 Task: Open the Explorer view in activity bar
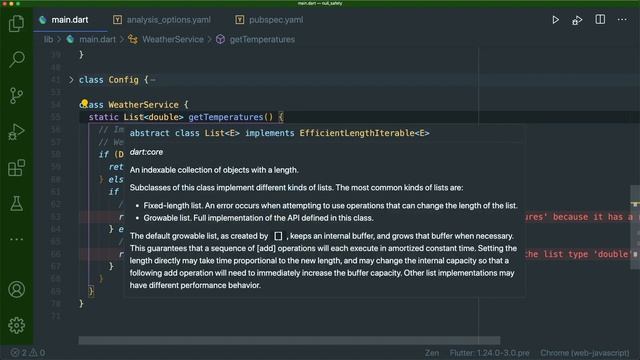[x=16, y=23]
